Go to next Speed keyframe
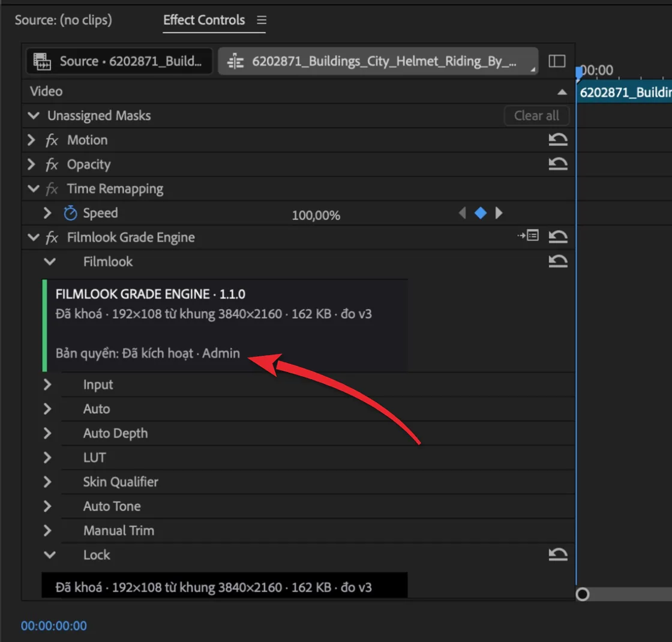The width and height of the screenshot is (672, 642). [x=499, y=213]
